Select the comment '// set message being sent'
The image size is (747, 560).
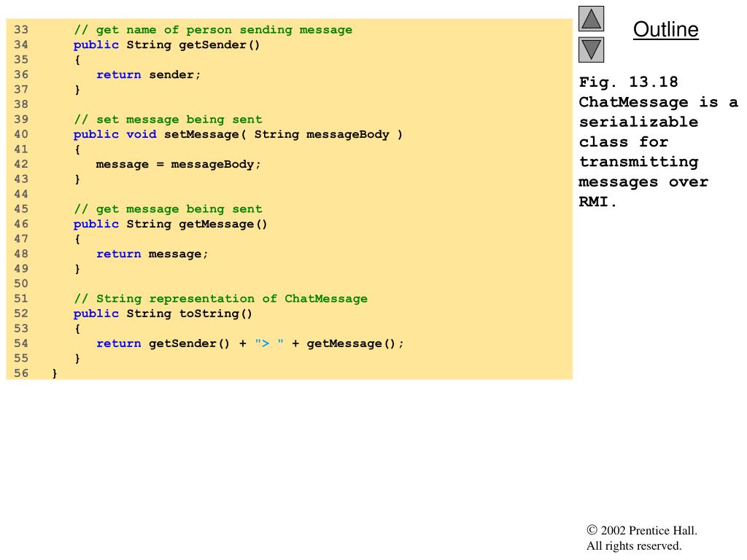coord(168,120)
